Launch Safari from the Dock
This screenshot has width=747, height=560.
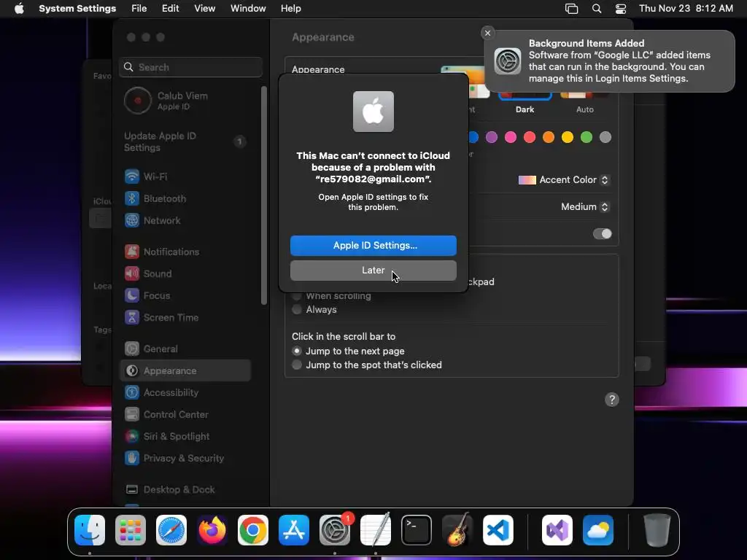[171, 530]
